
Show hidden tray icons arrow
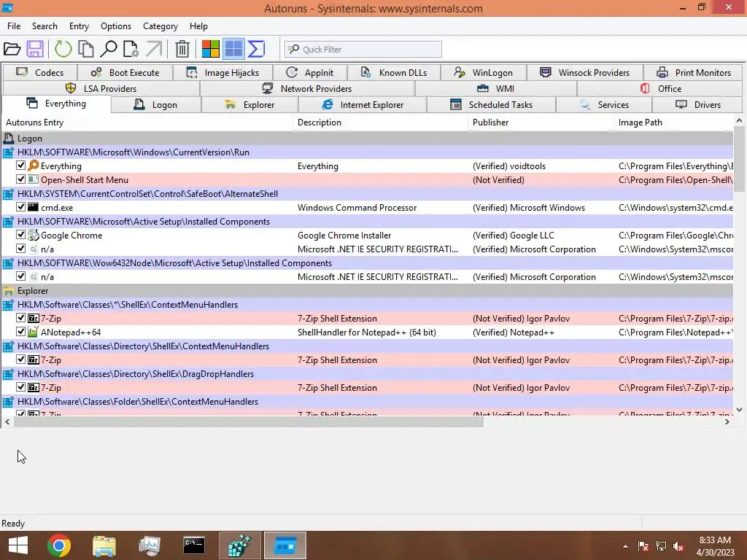[x=625, y=546]
